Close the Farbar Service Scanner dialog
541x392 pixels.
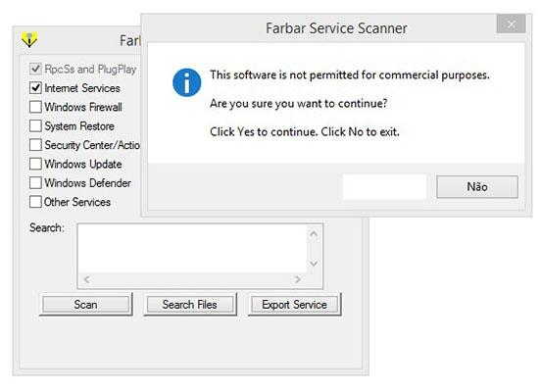[x=511, y=24]
